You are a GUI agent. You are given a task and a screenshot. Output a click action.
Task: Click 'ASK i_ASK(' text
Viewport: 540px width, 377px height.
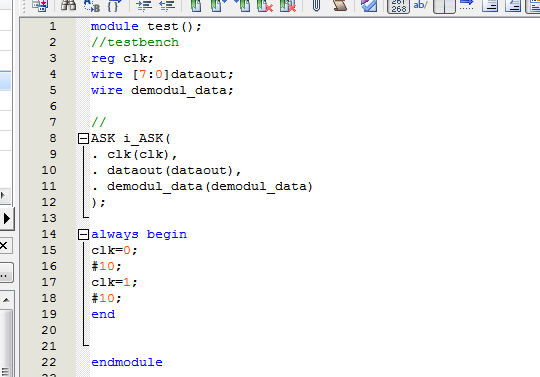(x=131, y=138)
